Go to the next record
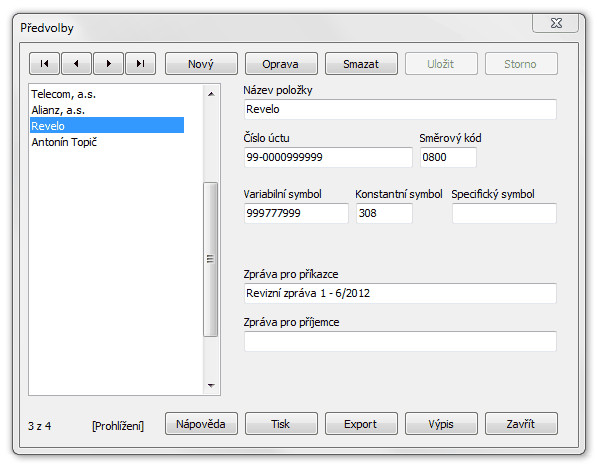 109,64
